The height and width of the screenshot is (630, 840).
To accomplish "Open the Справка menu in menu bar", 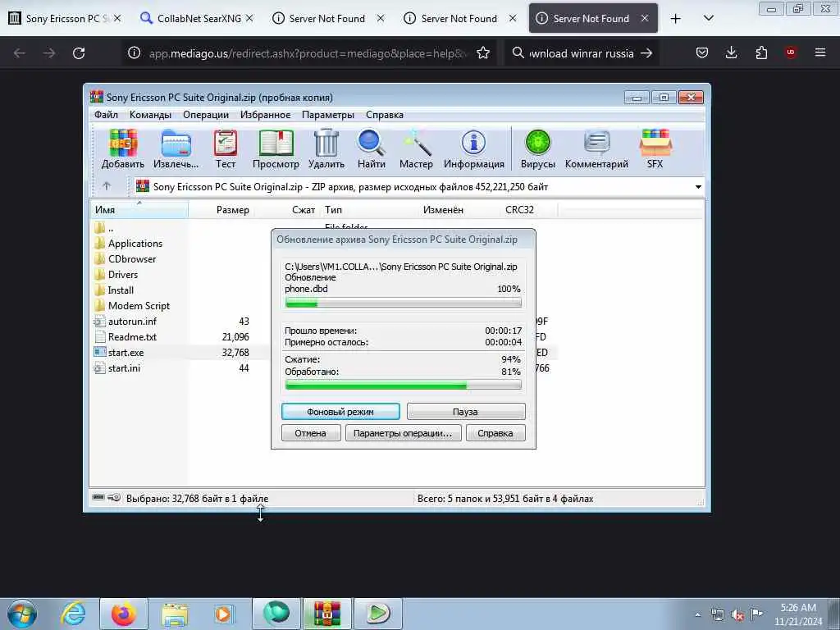I will [385, 115].
